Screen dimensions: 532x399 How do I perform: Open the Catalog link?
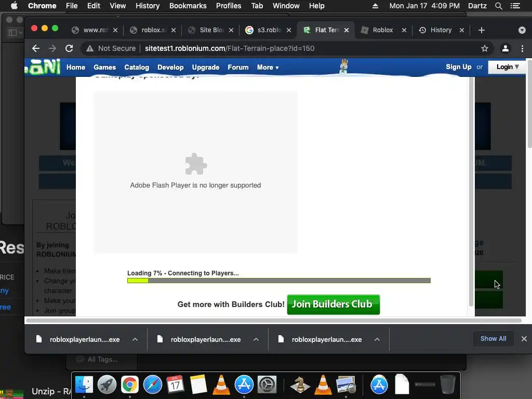pos(137,67)
